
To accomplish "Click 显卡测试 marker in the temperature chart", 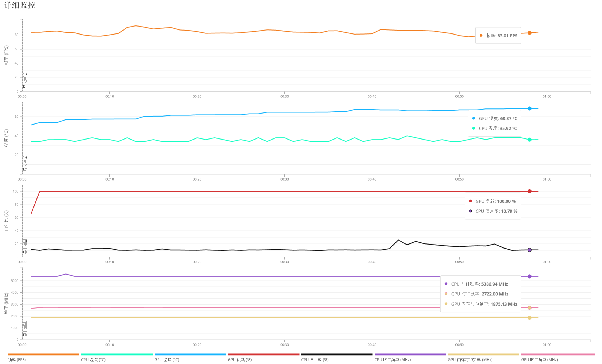I will pos(25,163).
